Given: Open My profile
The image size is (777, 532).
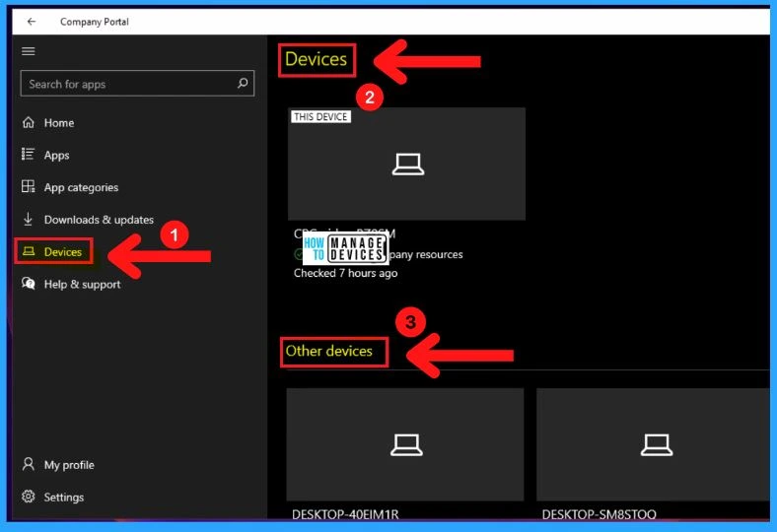Looking at the screenshot, I should (69, 465).
